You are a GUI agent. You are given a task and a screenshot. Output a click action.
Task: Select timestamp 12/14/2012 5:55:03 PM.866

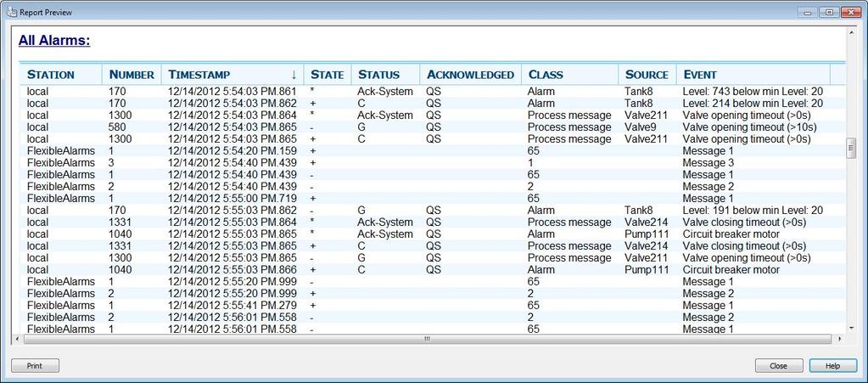click(232, 270)
